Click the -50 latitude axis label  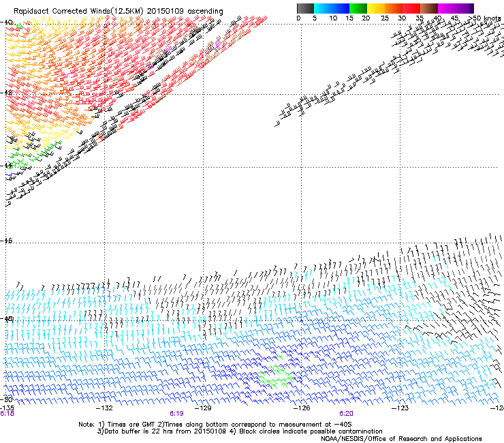point(6,399)
